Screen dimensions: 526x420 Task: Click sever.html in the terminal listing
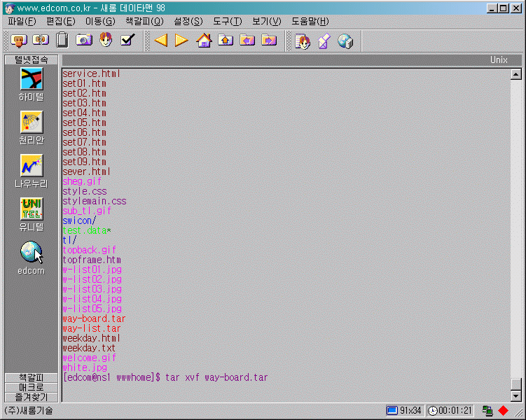[87, 171]
